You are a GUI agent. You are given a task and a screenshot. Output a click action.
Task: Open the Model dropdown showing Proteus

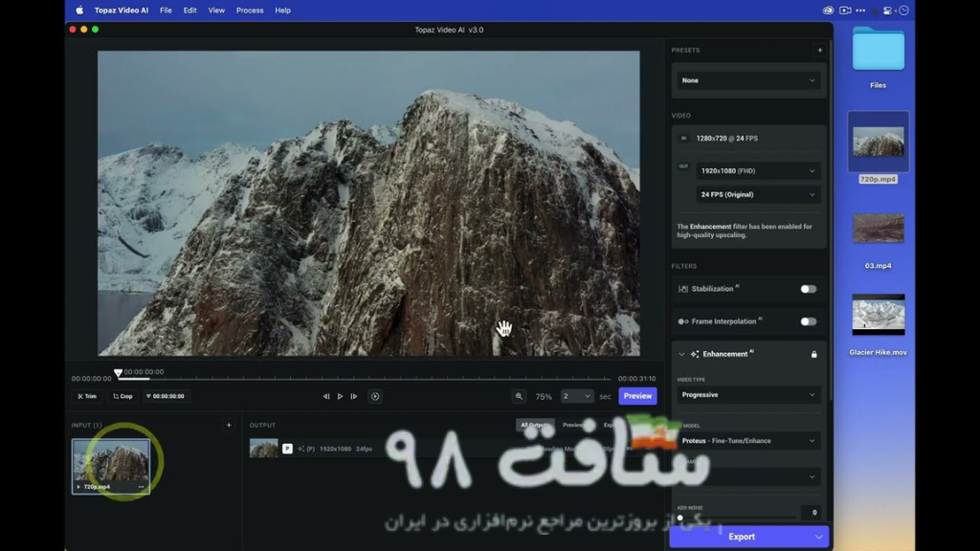pyautogui.click(x=748, y=440)
